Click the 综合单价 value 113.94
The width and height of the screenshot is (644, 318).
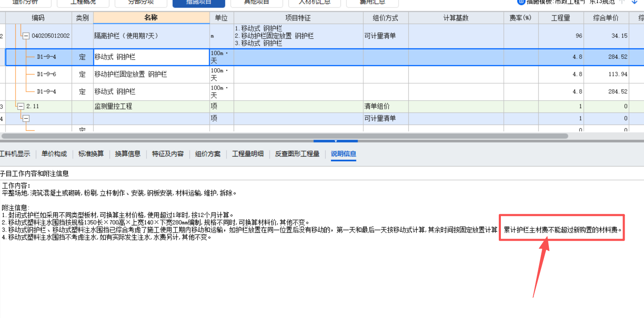pyautogui.click(x=606, y=74)
